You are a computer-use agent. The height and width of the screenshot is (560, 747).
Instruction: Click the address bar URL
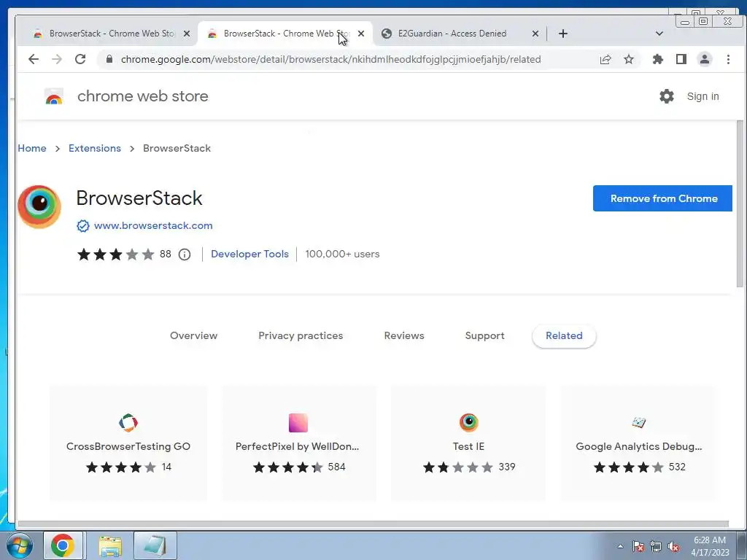[330, 59]
